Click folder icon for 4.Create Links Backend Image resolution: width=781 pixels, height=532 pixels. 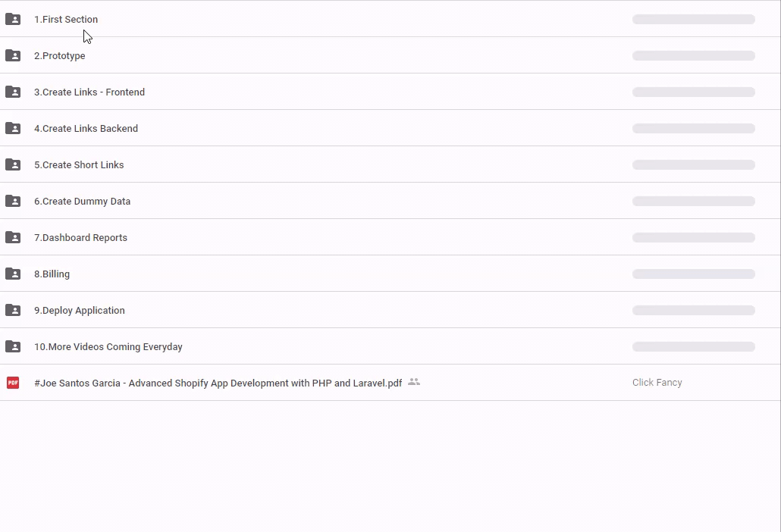pyautogui.click(x=13, y=128)
